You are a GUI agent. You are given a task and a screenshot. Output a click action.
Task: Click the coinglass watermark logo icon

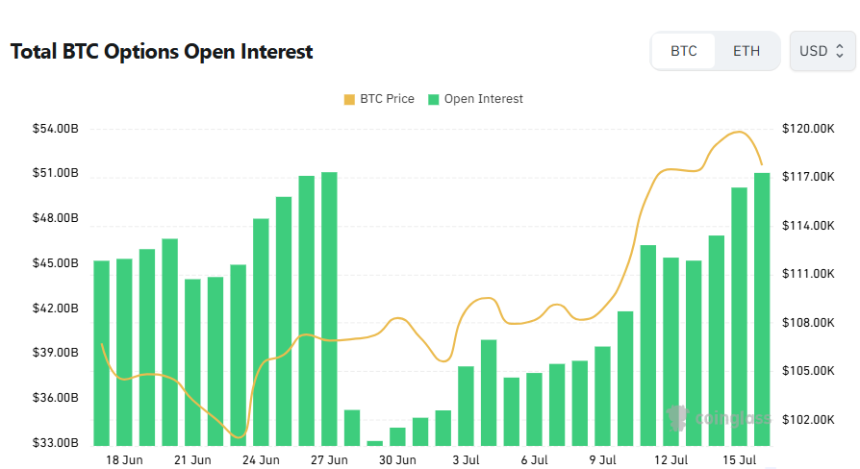point(678,418)
